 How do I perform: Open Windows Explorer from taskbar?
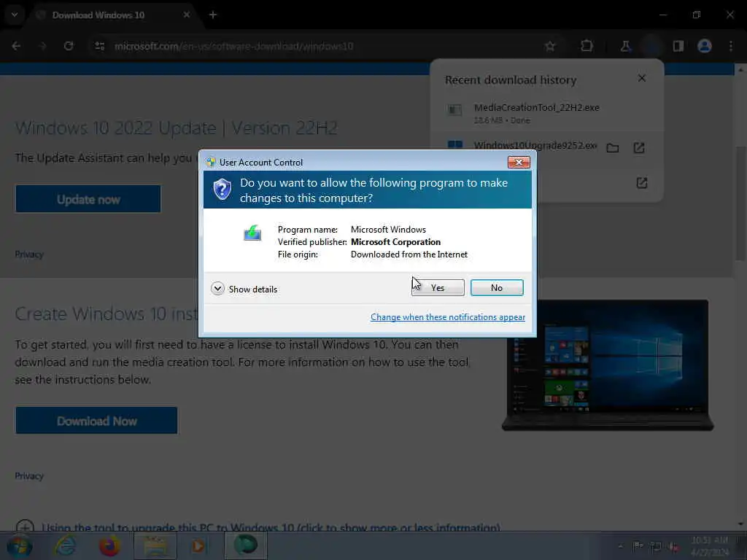(155, 546)
